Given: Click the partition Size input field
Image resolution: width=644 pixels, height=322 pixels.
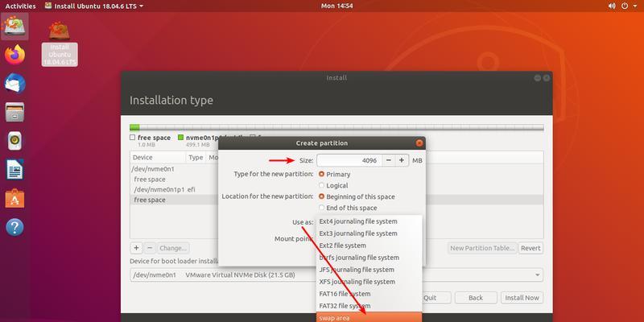Looking at the screenshot, I should point(349,160).
